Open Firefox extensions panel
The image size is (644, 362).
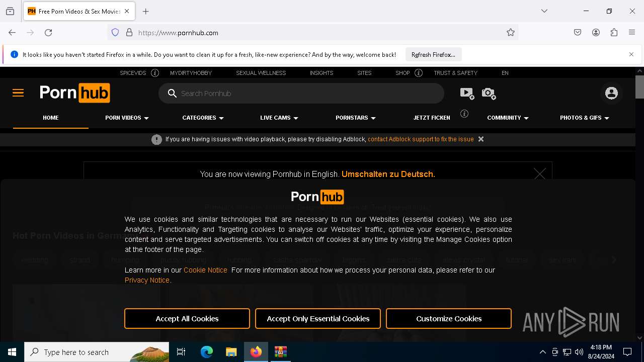coord(614,33)
